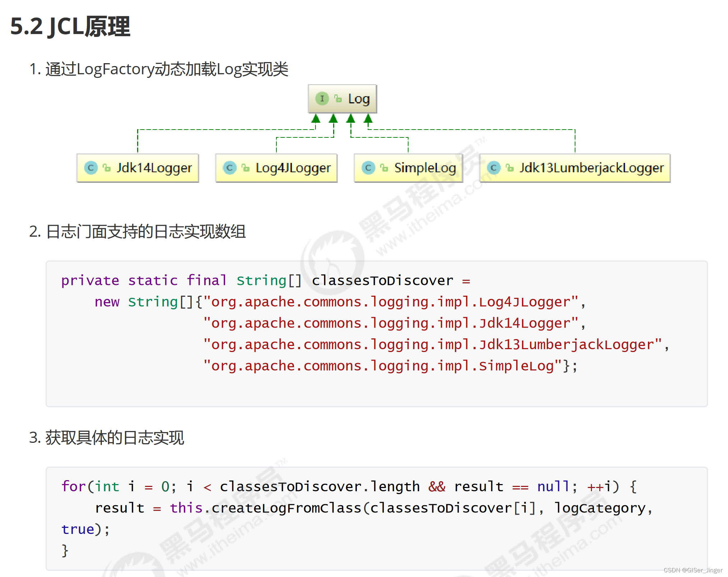Select the SimpleLog class label
The image size is (728, 577).
click(x=425, y=168)
